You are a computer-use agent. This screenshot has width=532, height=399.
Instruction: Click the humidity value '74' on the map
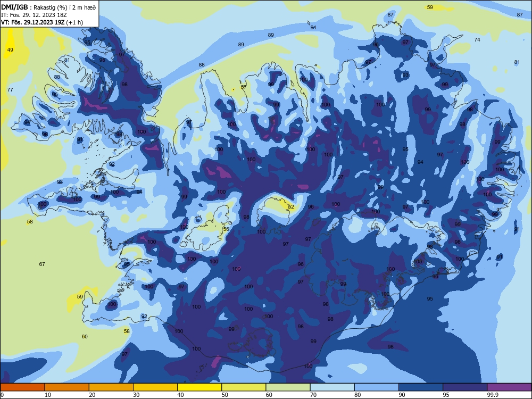pos(477,40)
